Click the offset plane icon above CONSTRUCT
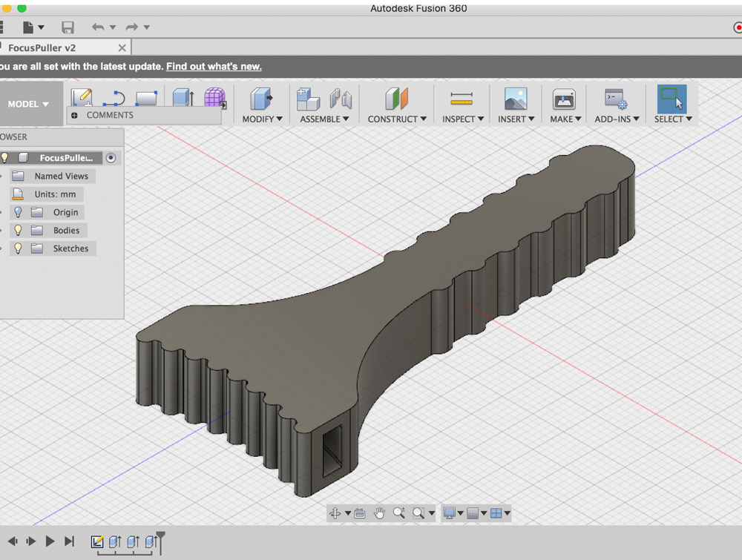Image resolution: width=742 pixels, height=560 pixels. point(396,99)
